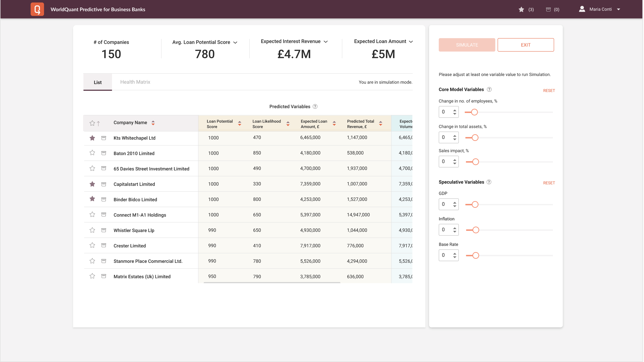Click the table horizontal scrollbar
644x362 pixels.
pyautogui.click(x=272, y=283)
